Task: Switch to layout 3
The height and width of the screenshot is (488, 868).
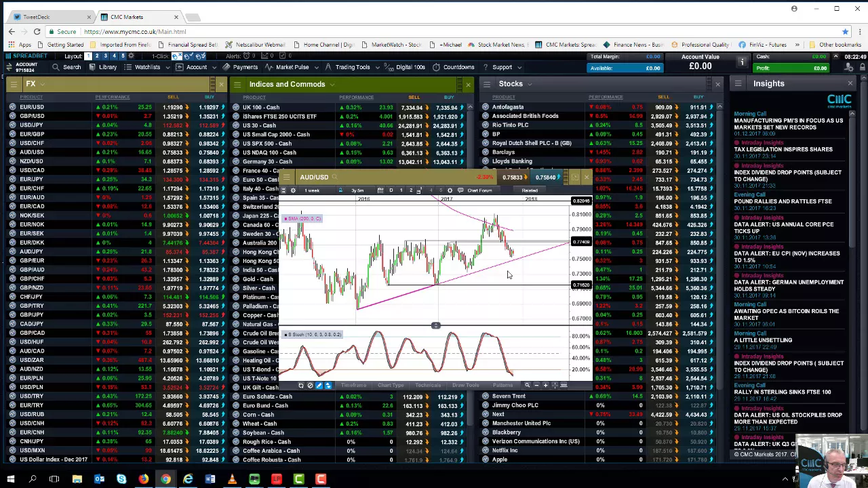Action: pyautogui.click(x=105, y=56)
